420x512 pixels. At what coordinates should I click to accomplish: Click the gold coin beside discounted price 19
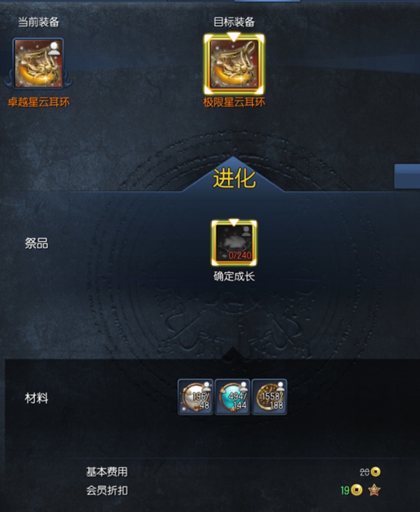pos(356,490)
